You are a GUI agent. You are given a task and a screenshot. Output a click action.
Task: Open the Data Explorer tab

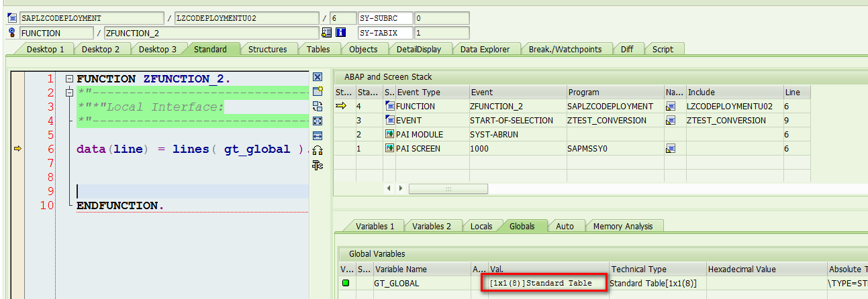[485, 49]
